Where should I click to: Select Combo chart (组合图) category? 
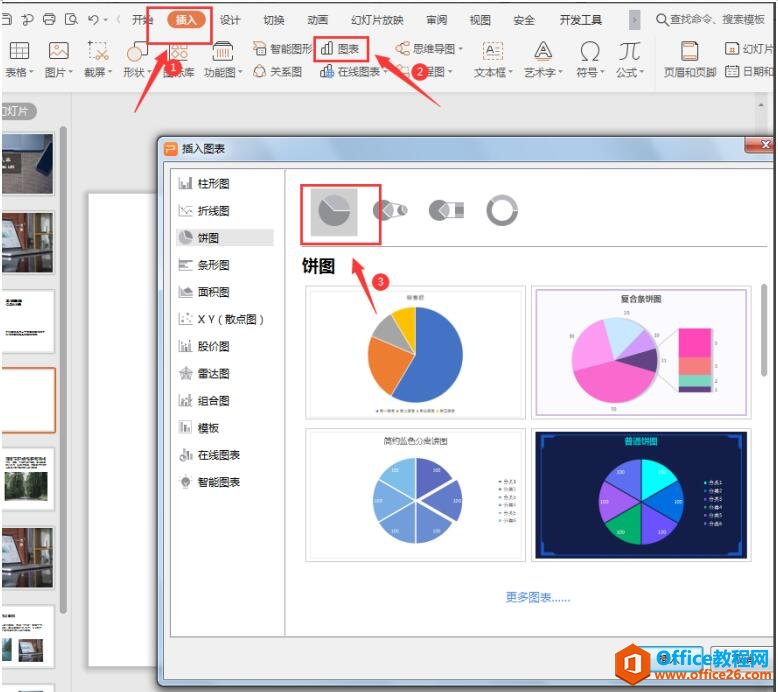click(x=224, y=400)
